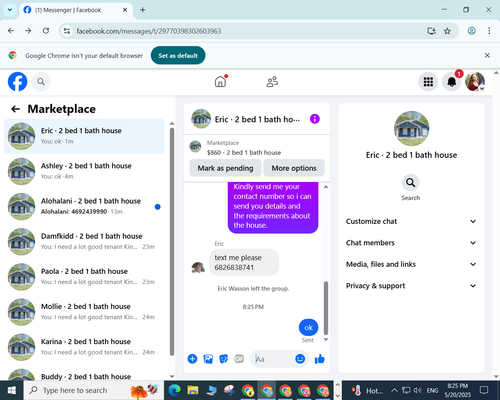Open notifications bell
500x400 pixels.
452,82
